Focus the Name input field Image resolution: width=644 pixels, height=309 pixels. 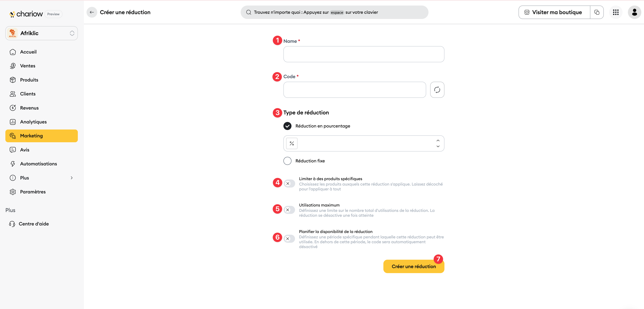(x=363, y=54)
